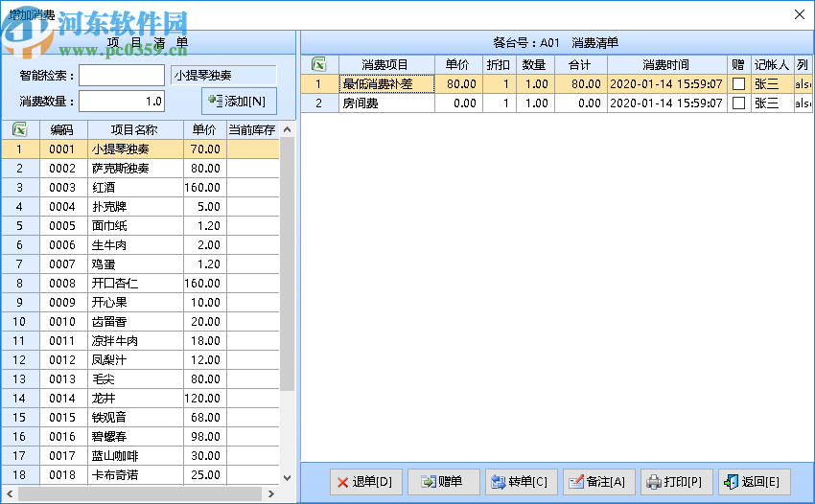Click the 小提琴独奏 selected item name field
This screenshot has height=504, width=815.
tap(223, 76)
